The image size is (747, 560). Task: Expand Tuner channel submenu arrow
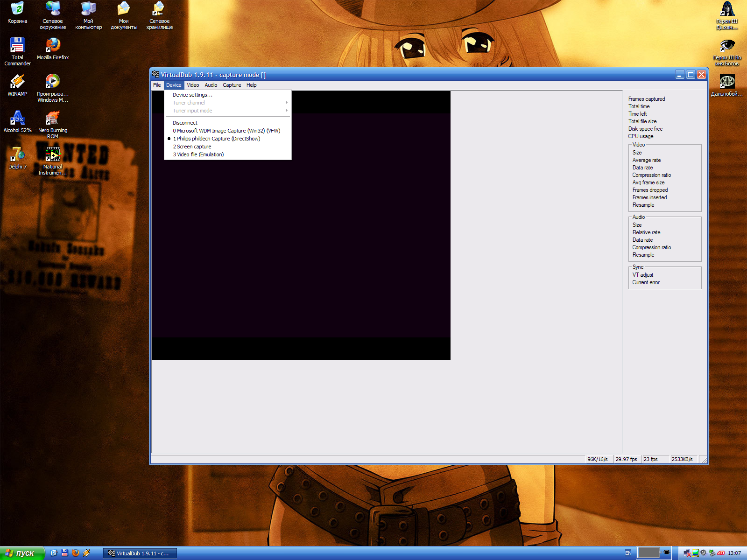[286, 103]
